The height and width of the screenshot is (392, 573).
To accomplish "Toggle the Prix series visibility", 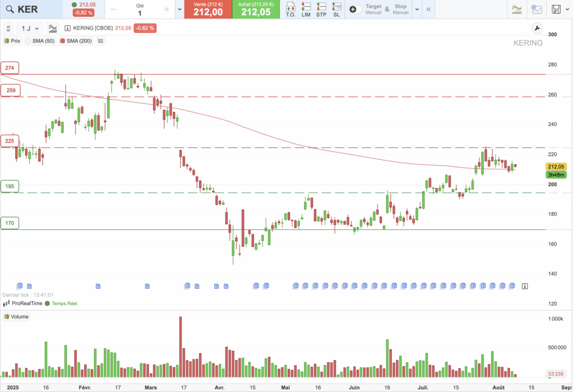I will pos(12,41).
